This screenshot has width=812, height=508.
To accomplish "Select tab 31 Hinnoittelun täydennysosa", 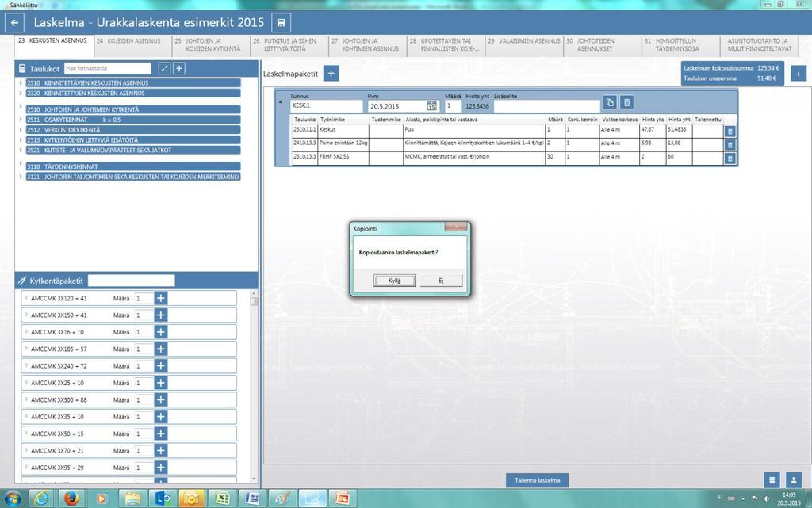I will click(x=681, y=45).
